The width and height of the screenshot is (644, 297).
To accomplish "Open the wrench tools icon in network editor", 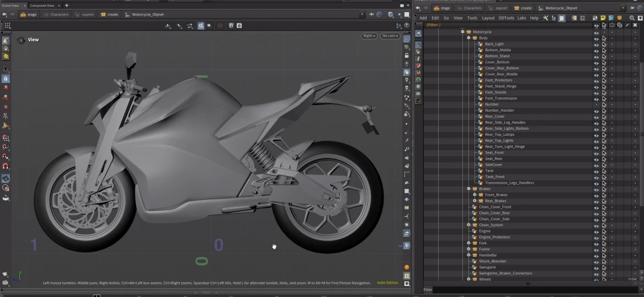I will 545,18.
